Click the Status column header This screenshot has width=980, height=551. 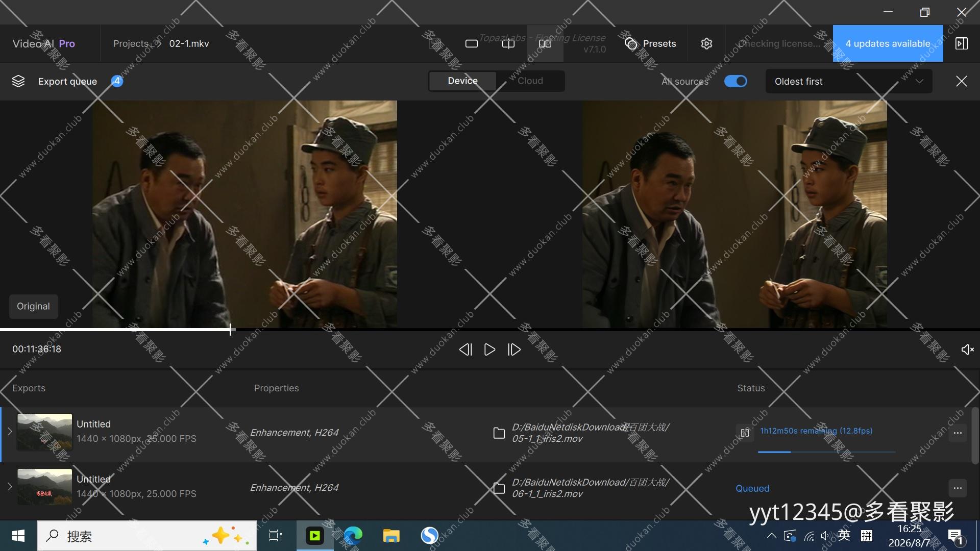751,388
